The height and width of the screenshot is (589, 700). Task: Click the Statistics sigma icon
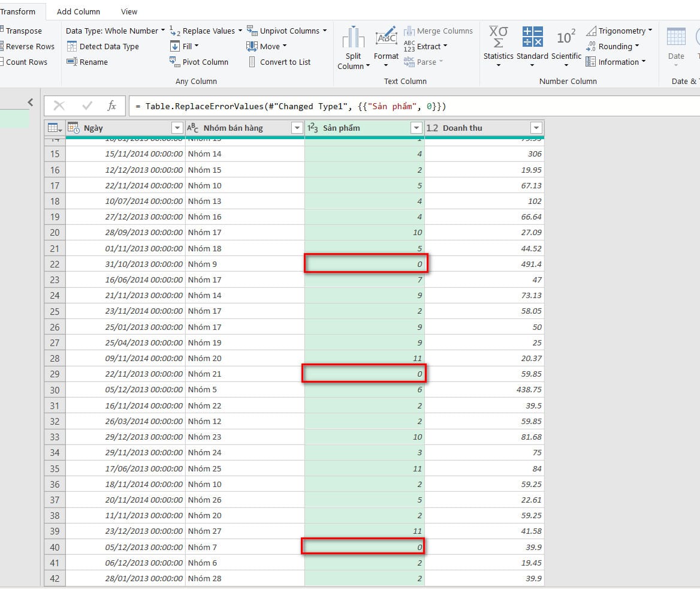[498, 37]
